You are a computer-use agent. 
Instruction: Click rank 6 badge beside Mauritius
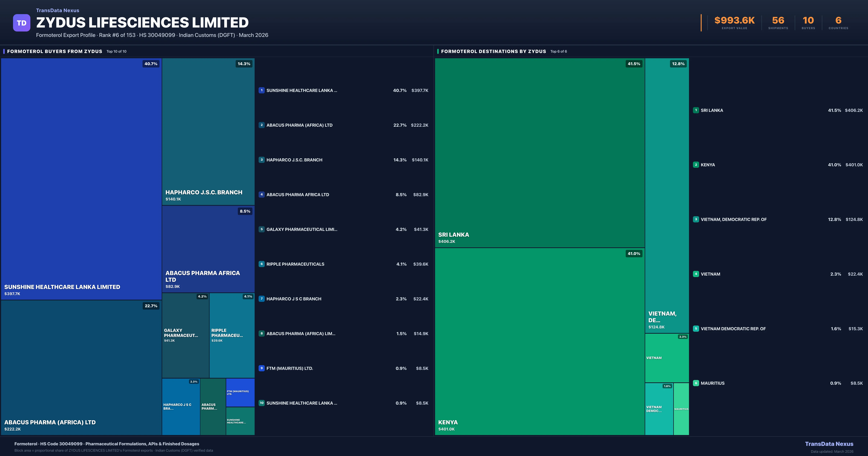click(696, 383)
